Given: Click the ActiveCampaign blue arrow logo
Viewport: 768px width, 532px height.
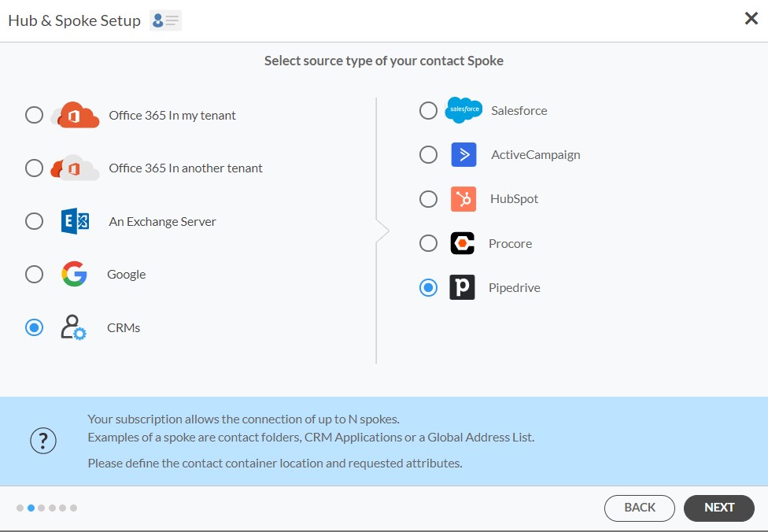Looking at the screenshot, I should point(463,155).
